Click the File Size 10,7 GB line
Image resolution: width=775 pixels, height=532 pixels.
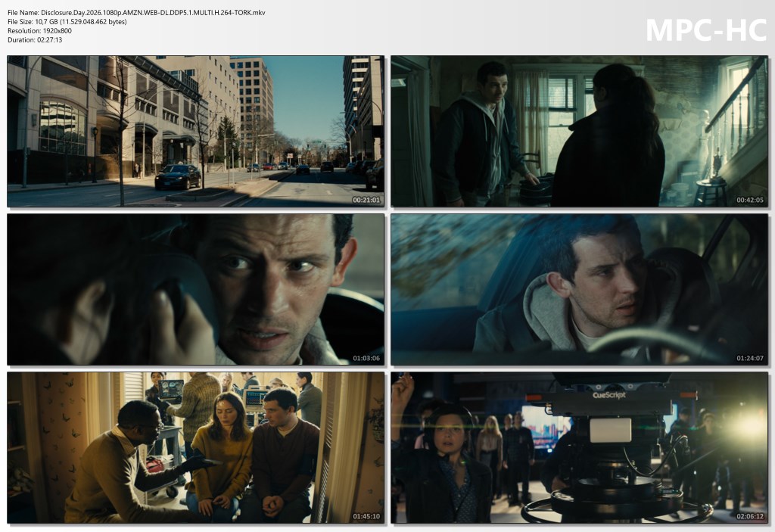[67, 22]
